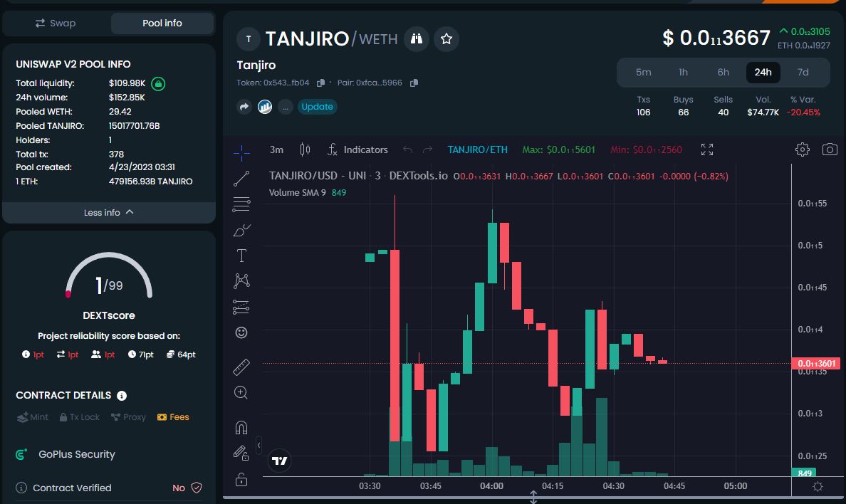Open the Indicators menu

point(357,149)
